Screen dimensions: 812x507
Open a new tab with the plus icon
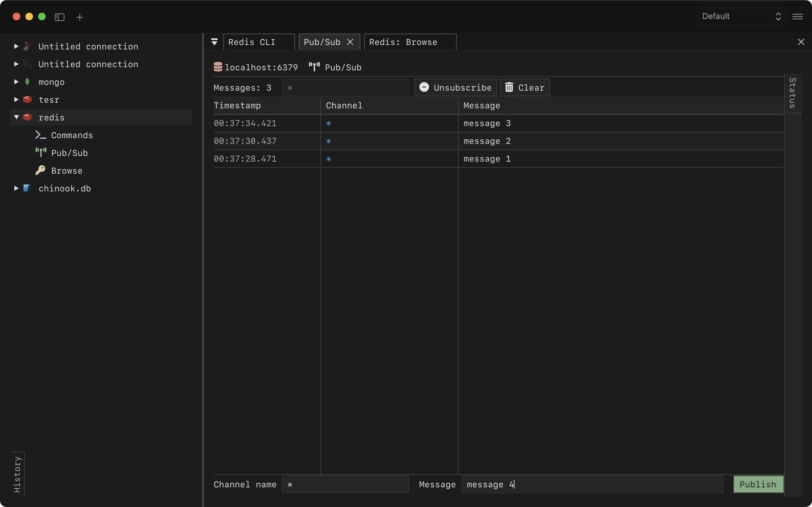click(x=80, y=17)
